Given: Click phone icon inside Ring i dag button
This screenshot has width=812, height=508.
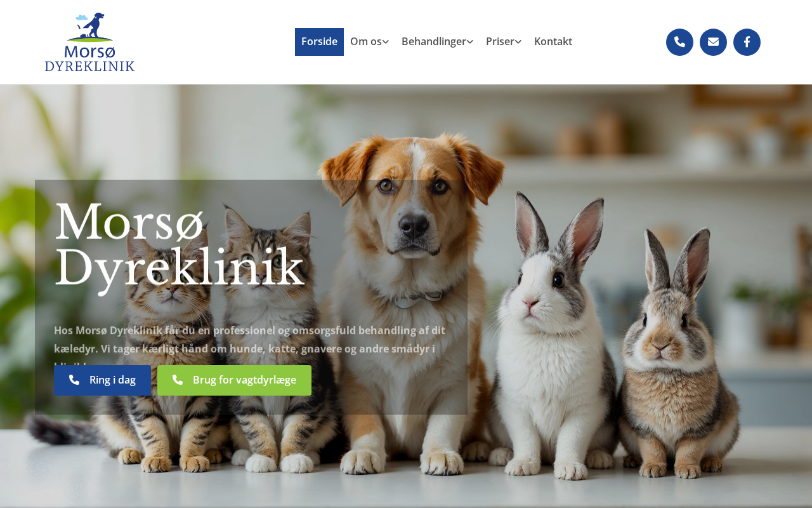Looking at the screenshot, I should pos(74,380).
